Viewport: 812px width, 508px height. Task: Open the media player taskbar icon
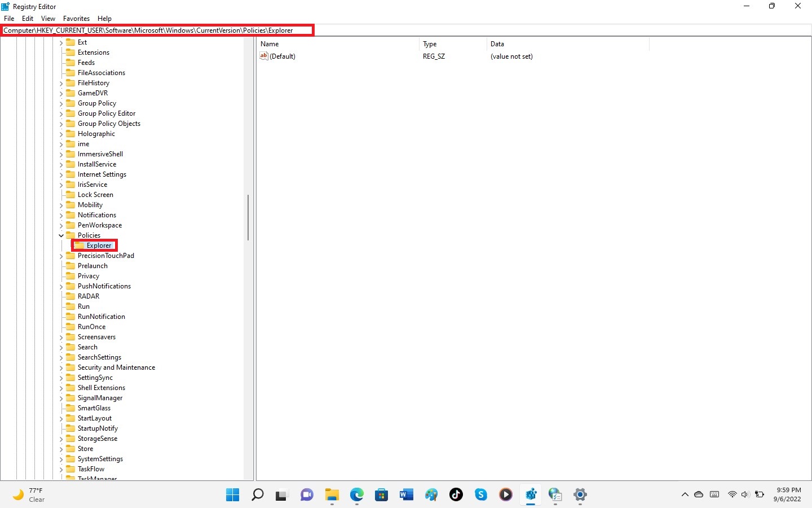[505, 495]
